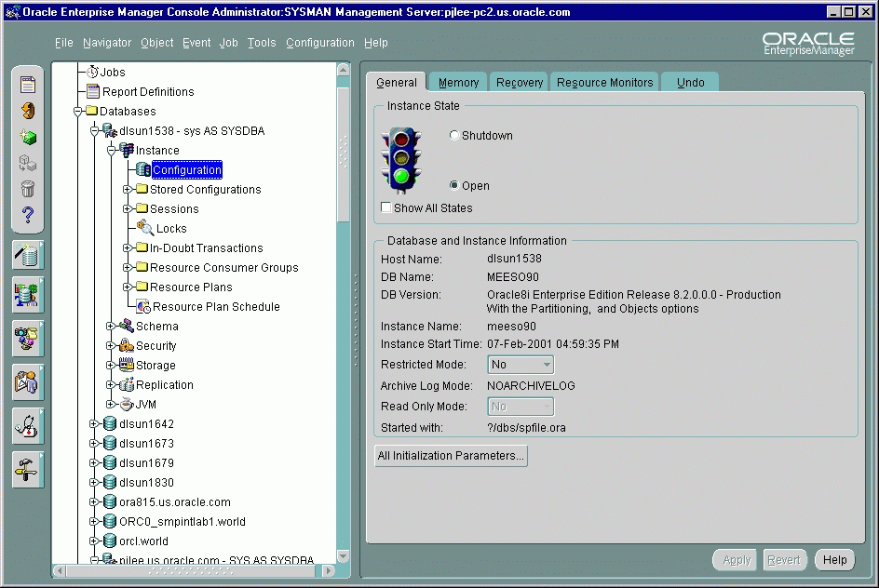This screenshot has width=879, height=588.
Task: Open the Read Only Mode dropdown
Action: 521,407
